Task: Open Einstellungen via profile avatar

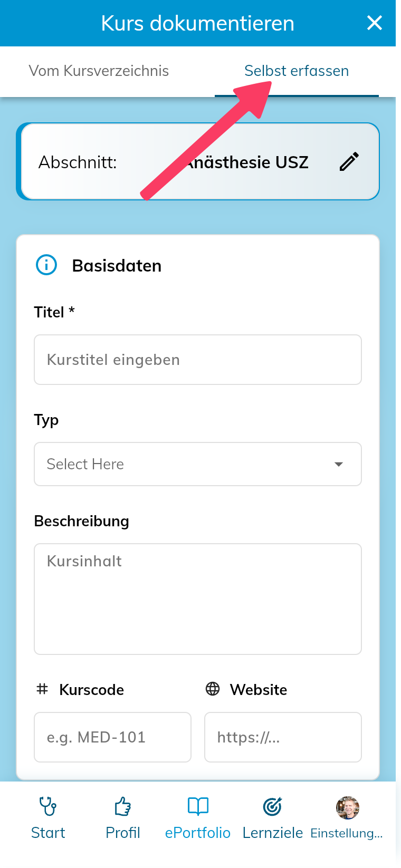Action: coord(348,807)
